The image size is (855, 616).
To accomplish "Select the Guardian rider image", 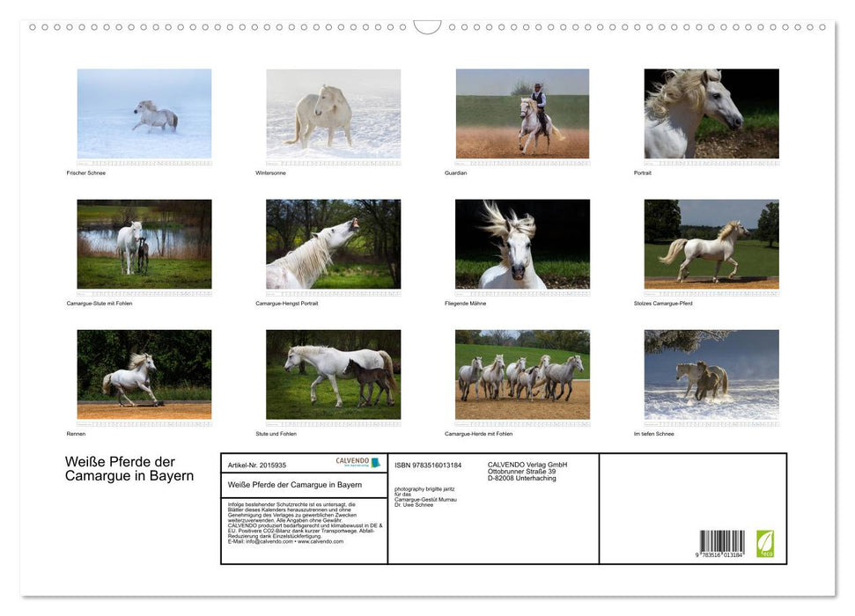I will pyautogui.click(x=522, y=113).
